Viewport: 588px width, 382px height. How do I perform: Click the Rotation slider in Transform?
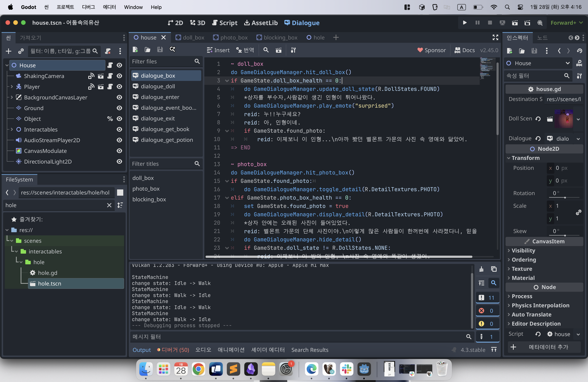(x=565, y=197)
